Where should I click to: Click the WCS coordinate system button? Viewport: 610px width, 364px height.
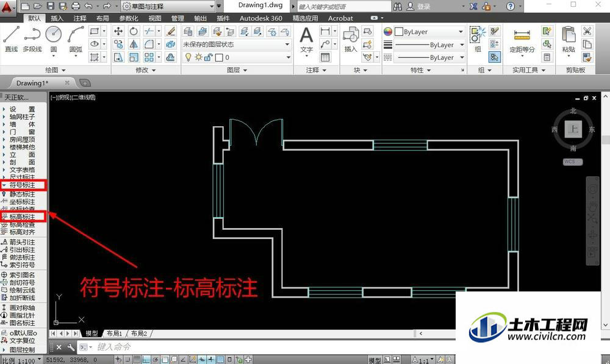[x=573, y=162]
